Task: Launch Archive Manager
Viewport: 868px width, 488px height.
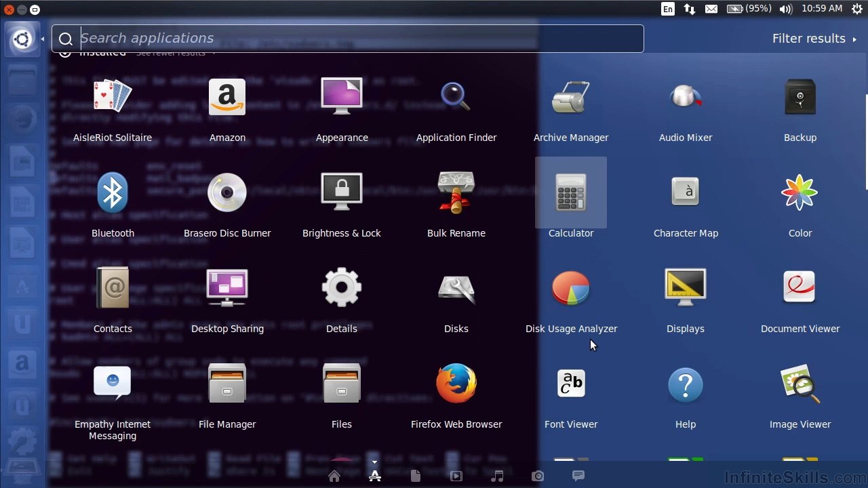Action: tap(571, 109)
